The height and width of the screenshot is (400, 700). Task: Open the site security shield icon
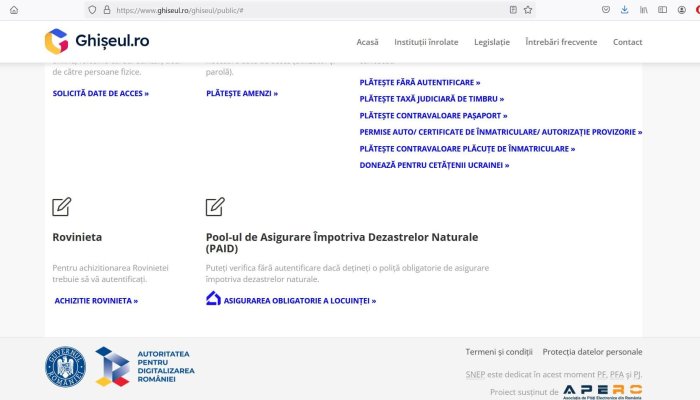tap(92, 10)
